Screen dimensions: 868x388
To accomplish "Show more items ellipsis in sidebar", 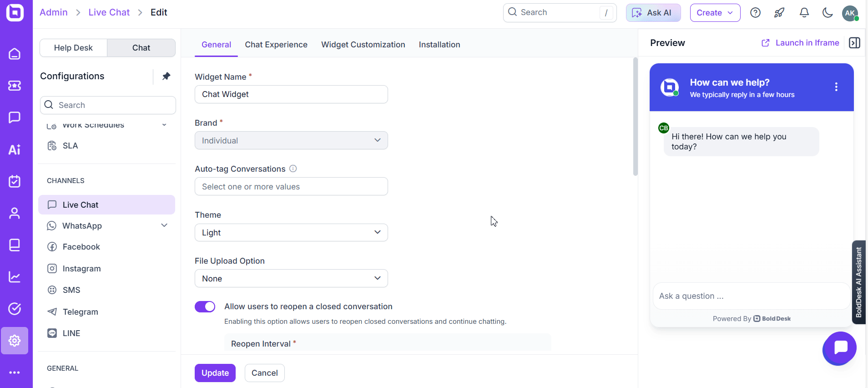I will coord(15,373).
